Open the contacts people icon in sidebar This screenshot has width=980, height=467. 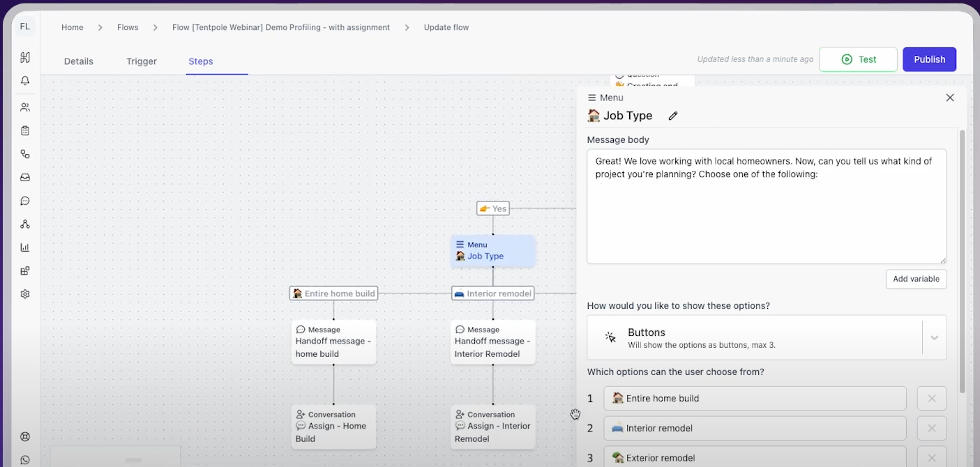pyautogui.click(x=25, y=107)
